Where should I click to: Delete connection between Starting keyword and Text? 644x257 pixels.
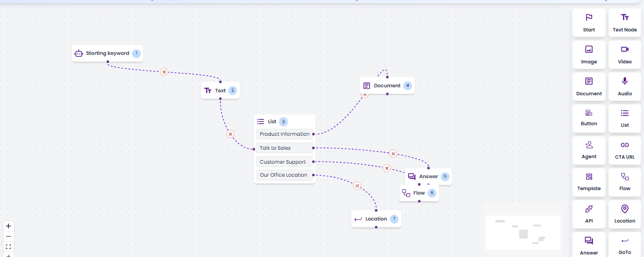pos(164,72)
